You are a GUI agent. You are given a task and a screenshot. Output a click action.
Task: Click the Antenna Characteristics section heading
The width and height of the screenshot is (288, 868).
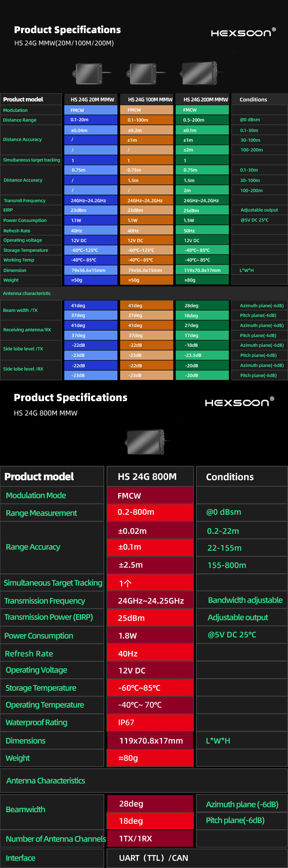pyautogui.click(x=46, y=781)
